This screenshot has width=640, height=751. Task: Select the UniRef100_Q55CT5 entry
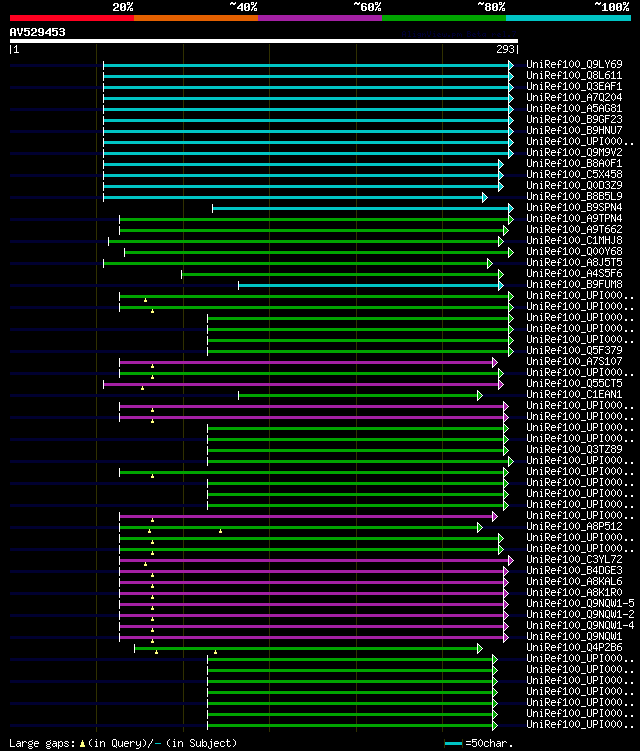[x=574, y=384]
